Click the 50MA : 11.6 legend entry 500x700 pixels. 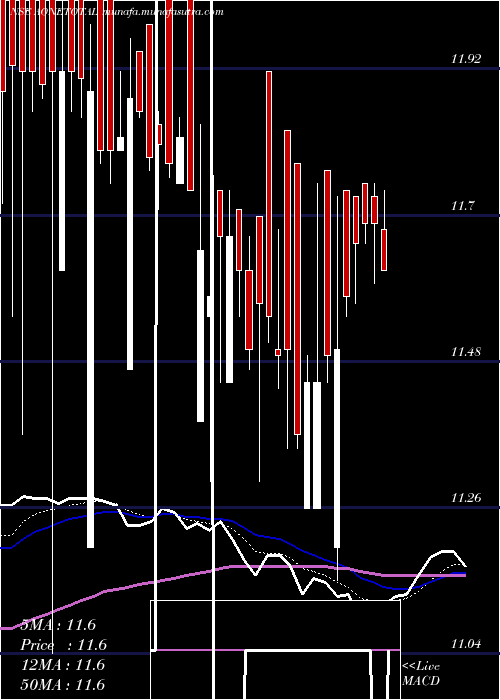(63, 684)
